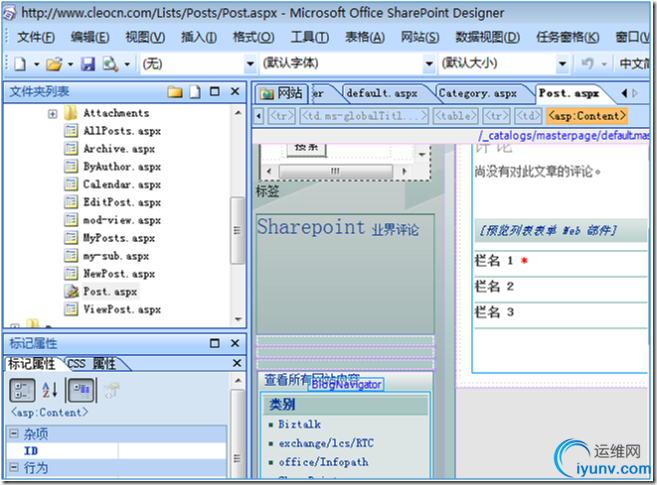Open the 视图(V) menu
Image resolution: width=657 pixels, height=485 pixels.
coord(145,37)
